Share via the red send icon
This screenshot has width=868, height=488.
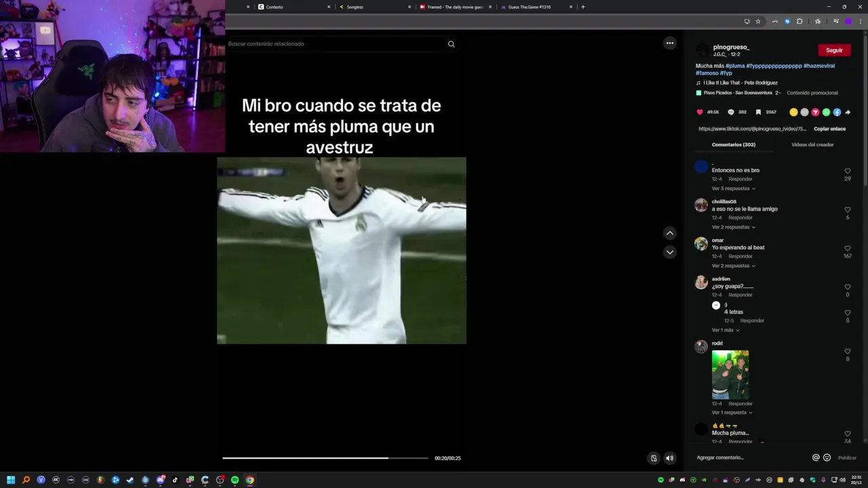click(815, 112)
